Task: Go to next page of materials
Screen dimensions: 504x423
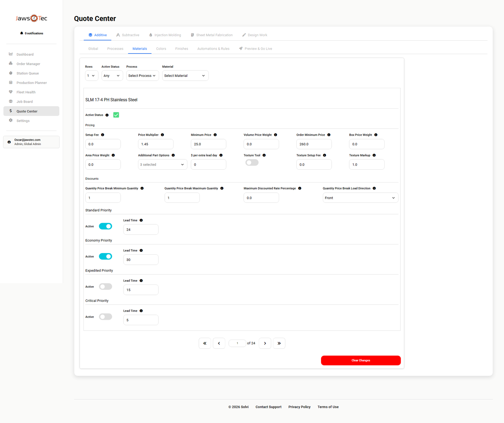Action: 265,343
